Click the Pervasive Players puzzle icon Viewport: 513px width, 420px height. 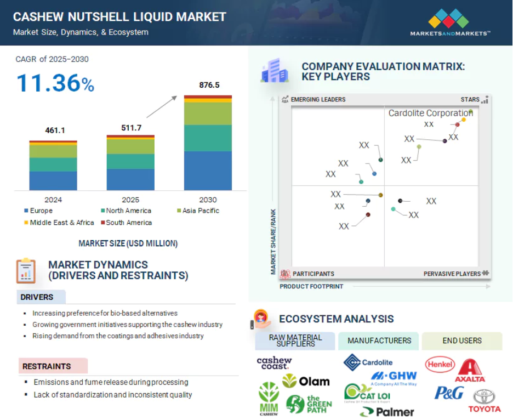(486, 273)
